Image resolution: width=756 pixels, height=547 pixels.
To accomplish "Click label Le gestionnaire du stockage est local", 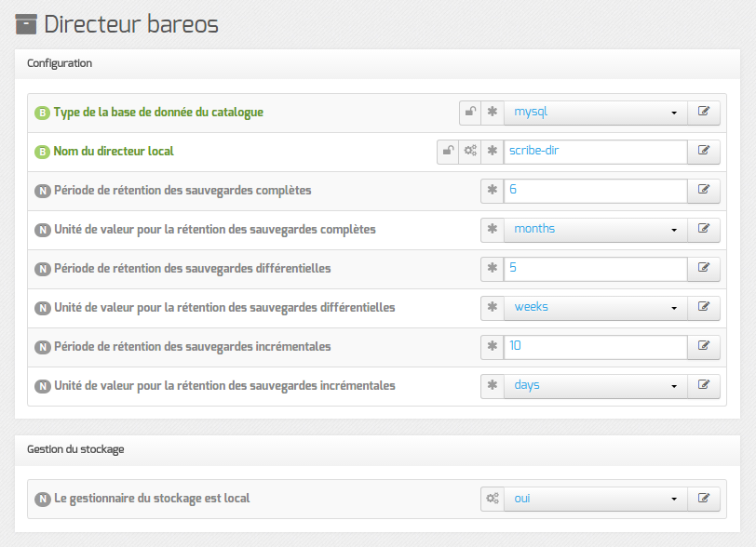I will (152, 499).
